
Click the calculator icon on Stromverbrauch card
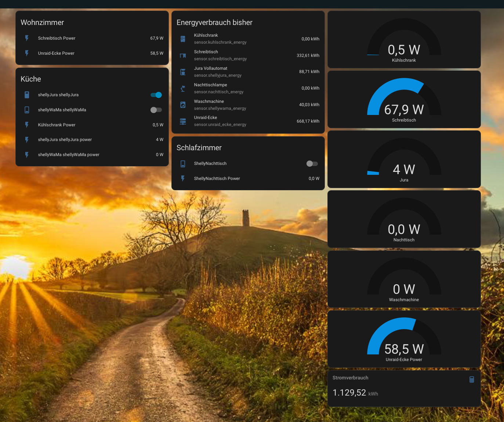point(472,379)
